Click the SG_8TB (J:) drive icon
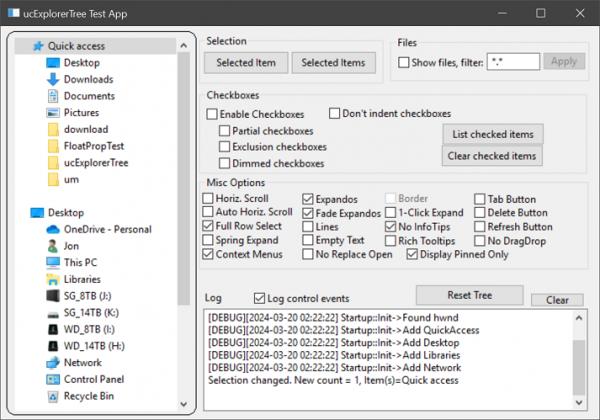600x420 pixels. [x=53, y=296]
